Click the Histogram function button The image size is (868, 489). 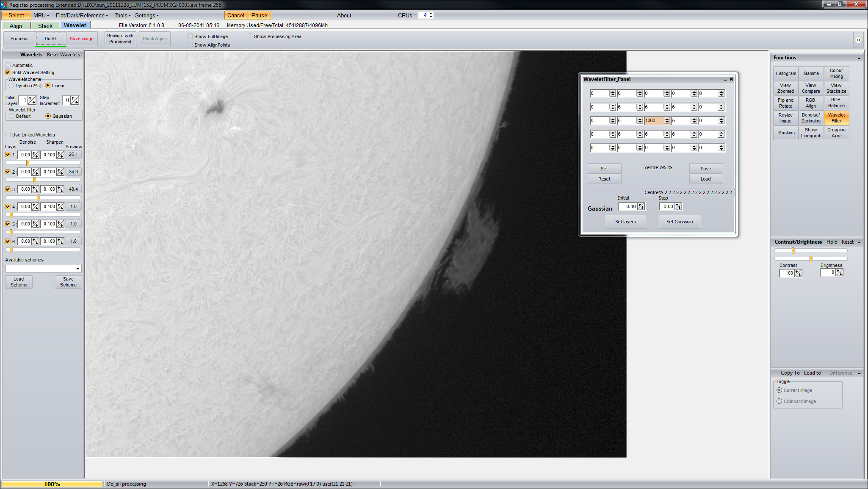coord(785,73)
